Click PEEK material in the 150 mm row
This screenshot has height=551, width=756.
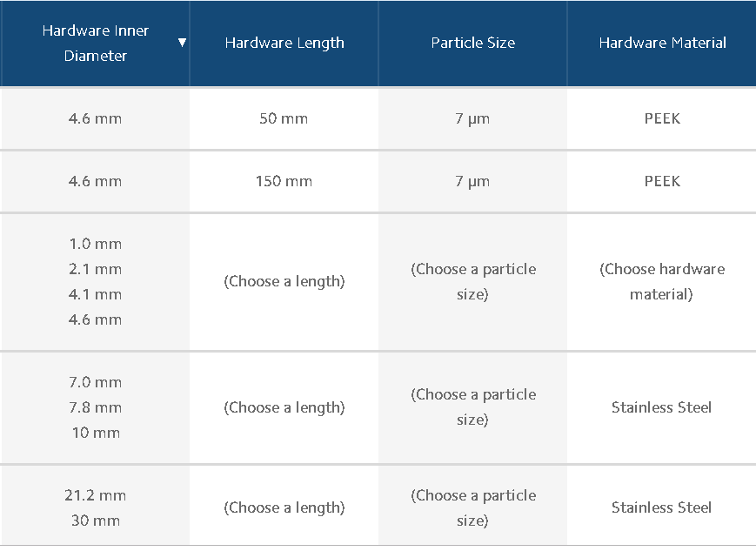point(662,181)
